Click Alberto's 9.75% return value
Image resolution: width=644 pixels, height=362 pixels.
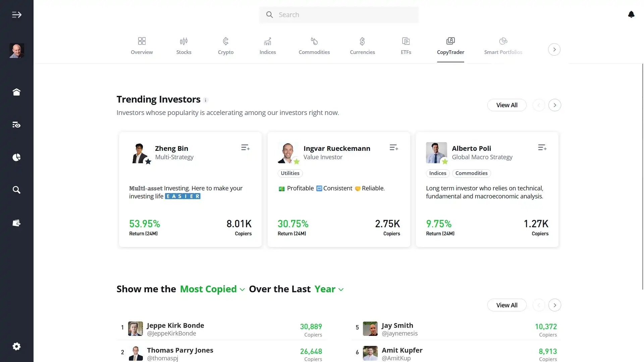pyautogui.click(x=439, y=224)
